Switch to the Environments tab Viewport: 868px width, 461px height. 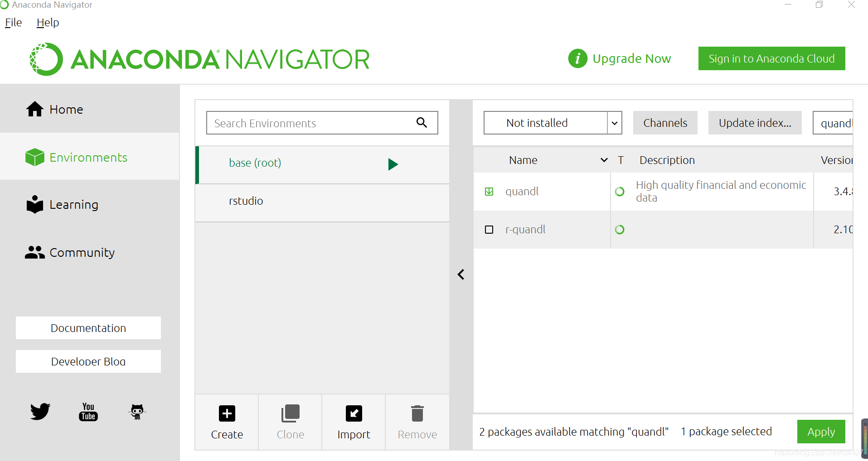pyautogui.click(x=90, y=157)
